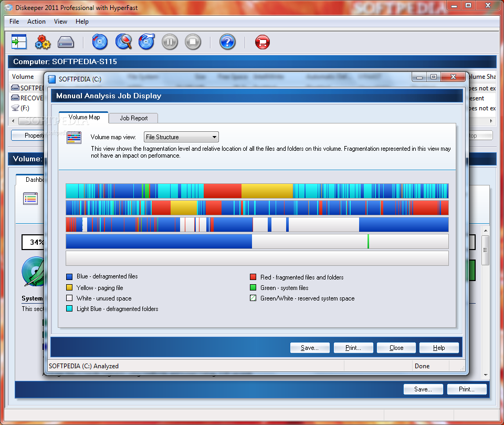504x425 pixels.
Task: Click the dashboard list icon in main window
Action: tap(30, 199)
